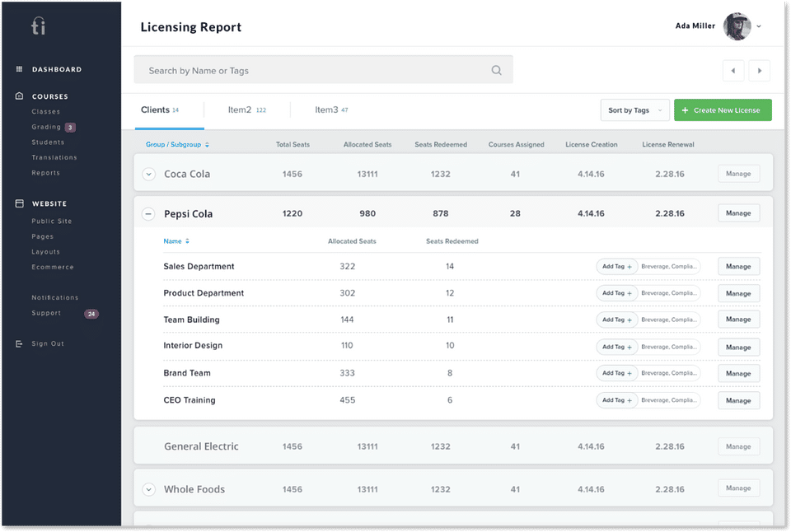Open Grading in the sidebar

pyautogui.click(x=46, y=127)
